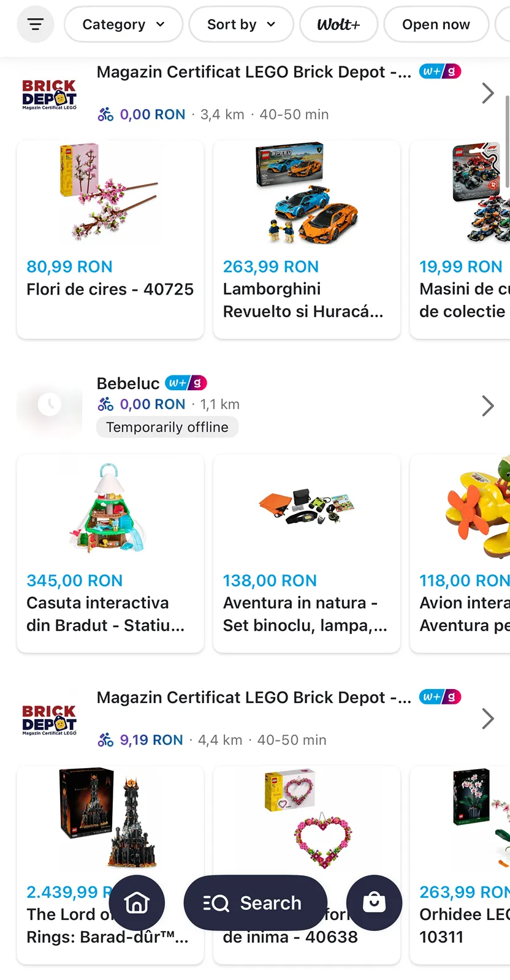
Task: Open Casuta interactiva din Bradut product
Action: (110, 552)
